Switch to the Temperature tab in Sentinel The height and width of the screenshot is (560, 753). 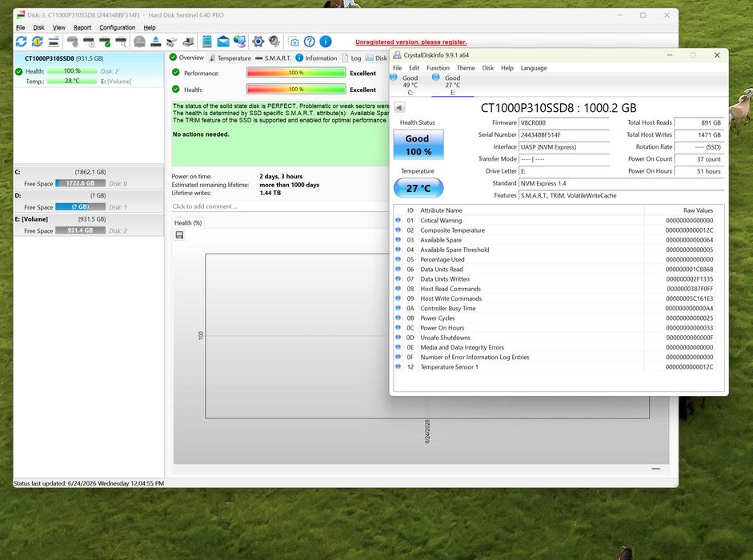pos(230,58)
